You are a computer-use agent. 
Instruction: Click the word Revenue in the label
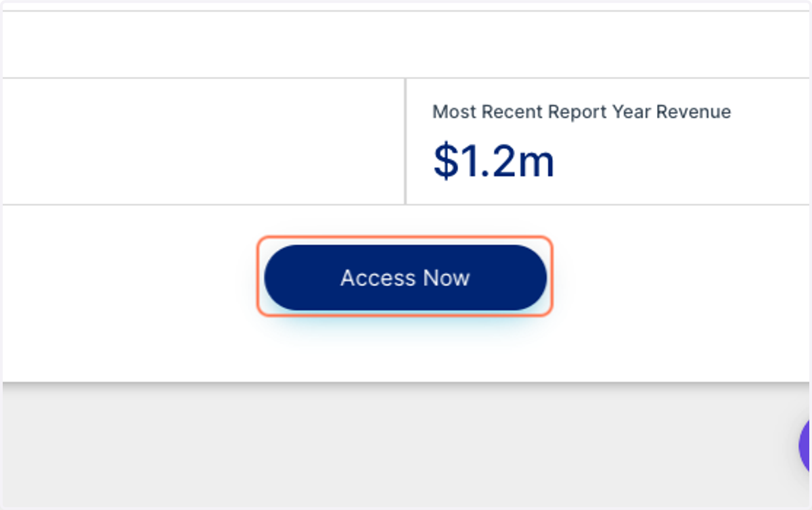point(693,112)
